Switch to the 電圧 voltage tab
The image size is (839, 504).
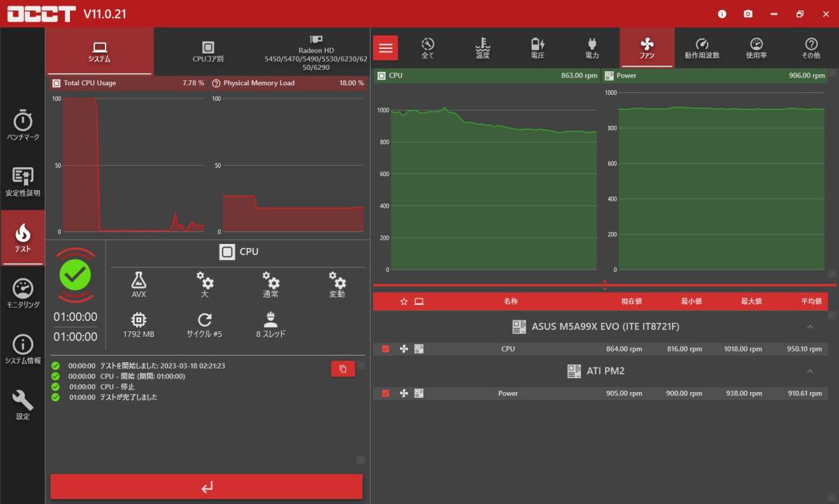[x=538, y=48]
